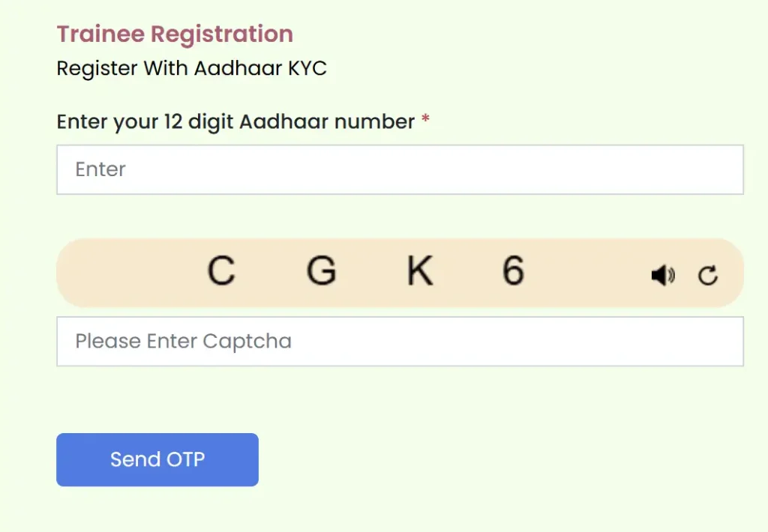Click the word Captcha in the captcha field placeholder

pyautogui.click(x=247, y=342)
